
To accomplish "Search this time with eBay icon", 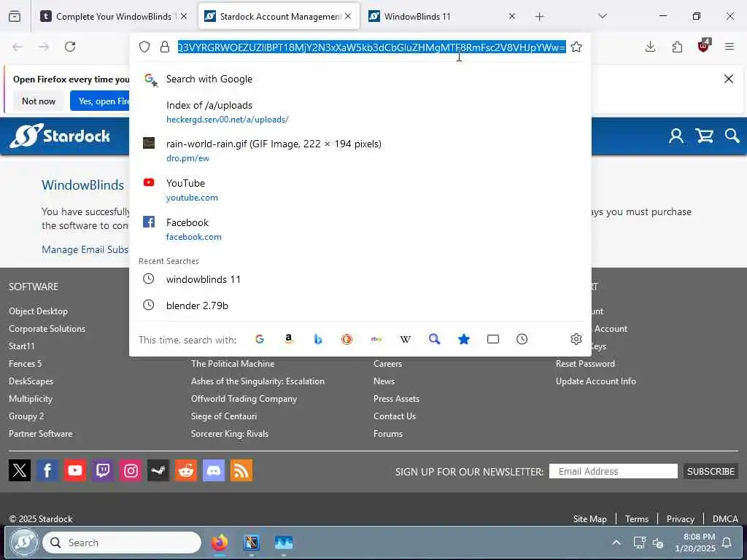I will click(x=376, y=339).
